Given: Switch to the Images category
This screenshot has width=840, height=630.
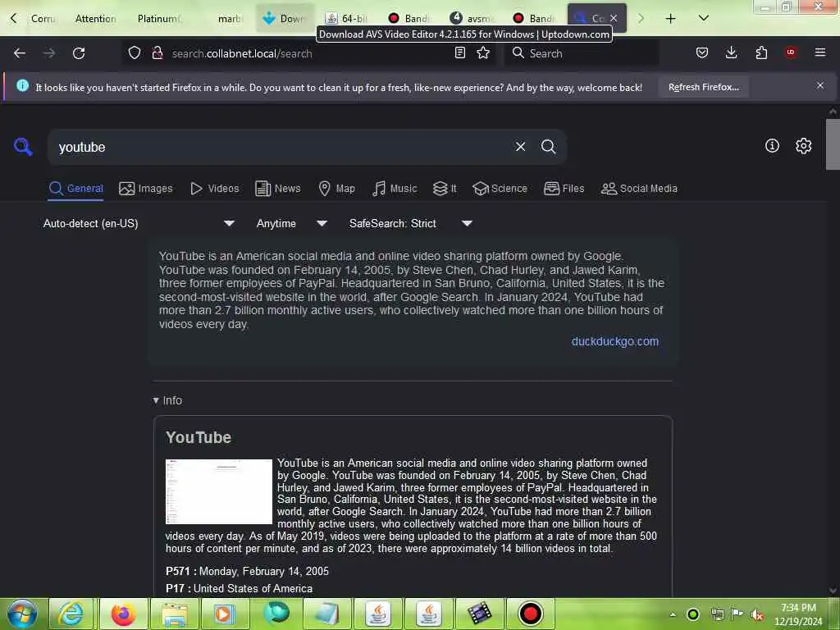Looking at the screenshot, I should (x=146, y=189).
